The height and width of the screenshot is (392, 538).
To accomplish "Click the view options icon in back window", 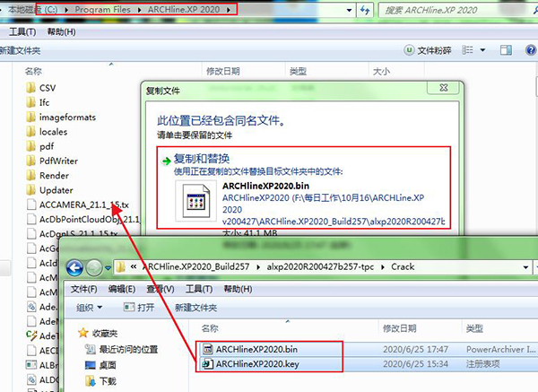I will pos(467,50).
